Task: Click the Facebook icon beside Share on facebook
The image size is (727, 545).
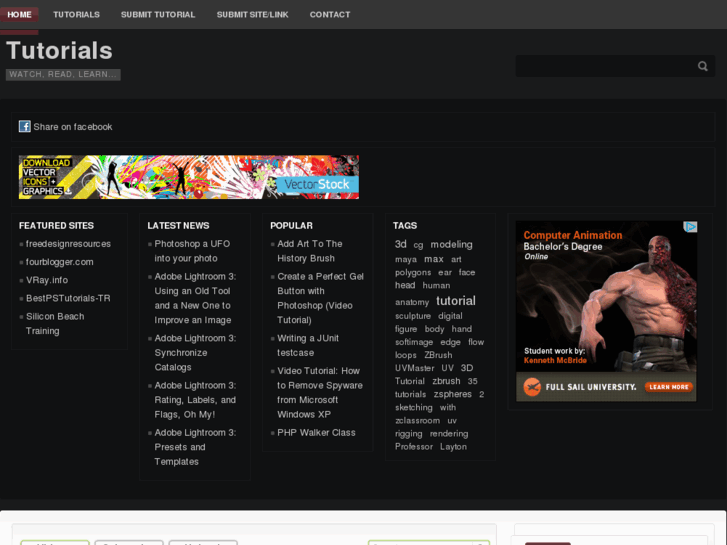Action: [25, 126]
